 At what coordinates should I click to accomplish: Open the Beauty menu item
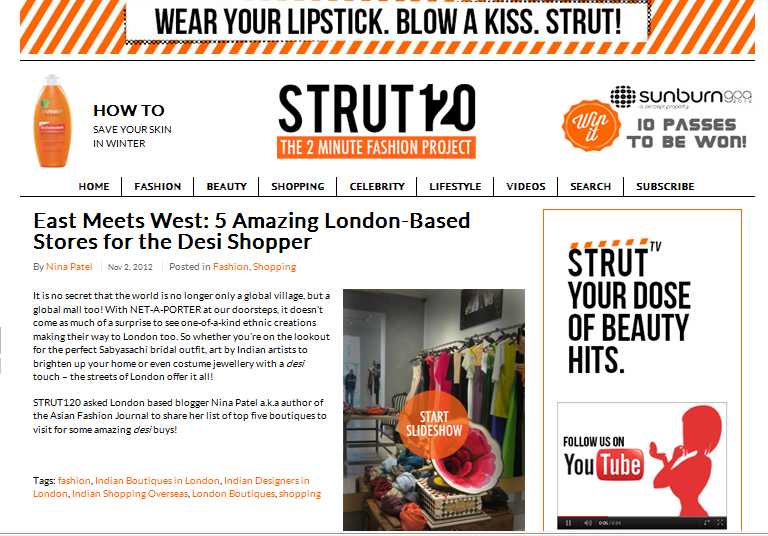point(226,187)
